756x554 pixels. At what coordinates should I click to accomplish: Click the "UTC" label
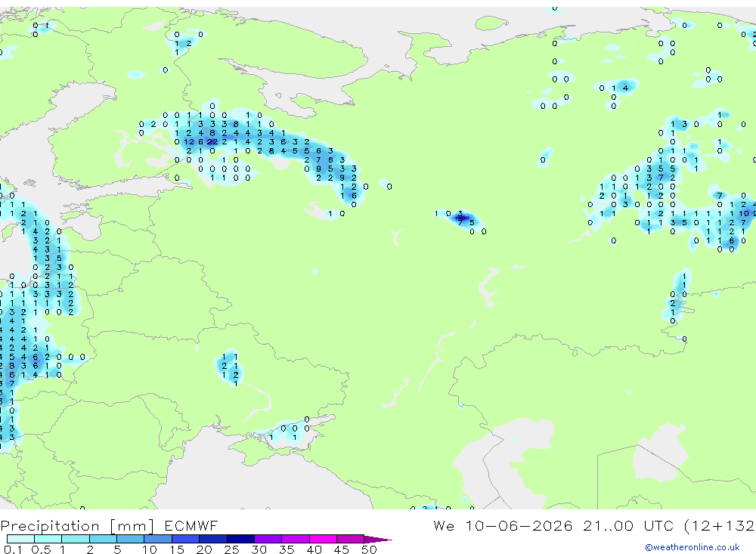[658, 525]
